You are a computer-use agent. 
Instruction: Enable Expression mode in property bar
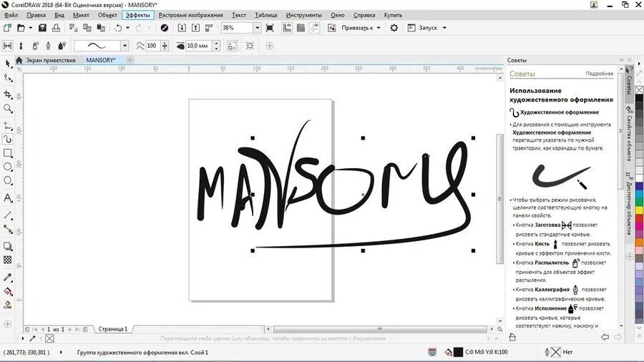[x=62, y=46]
